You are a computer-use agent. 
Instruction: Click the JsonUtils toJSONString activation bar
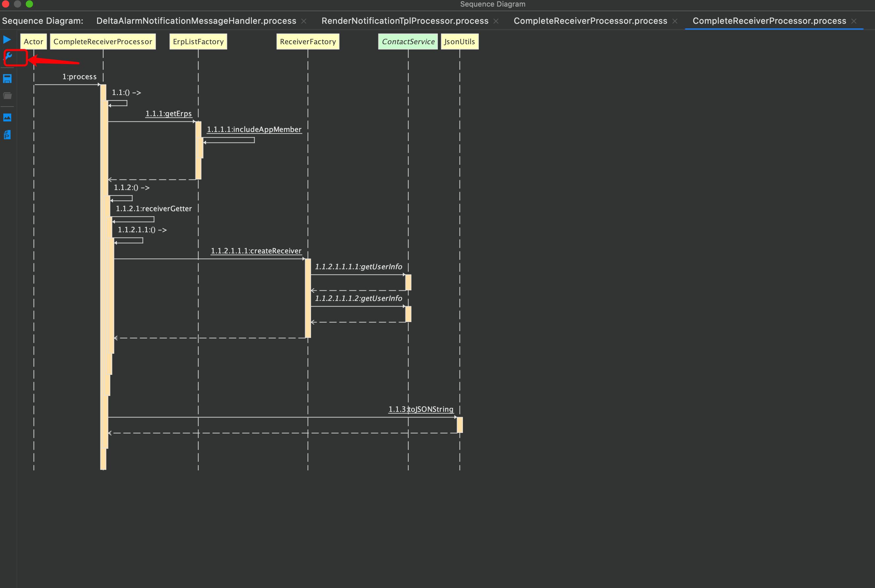coord(460,425)
